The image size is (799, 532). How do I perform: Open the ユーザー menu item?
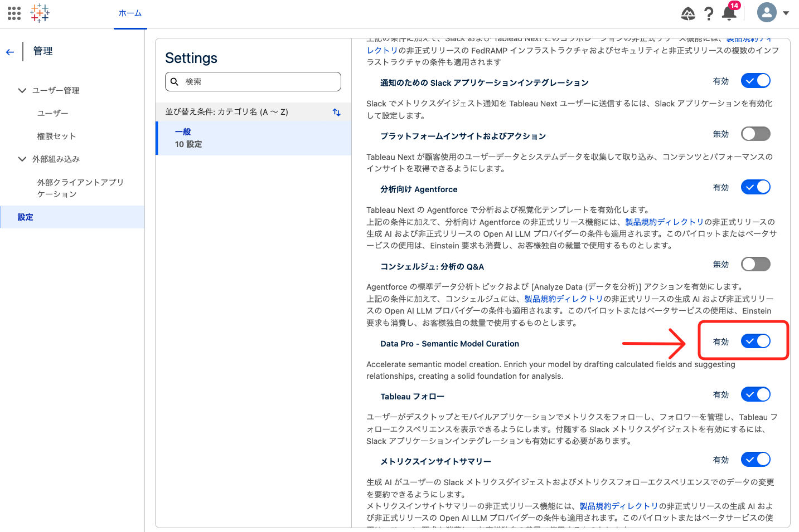point(53,113)
